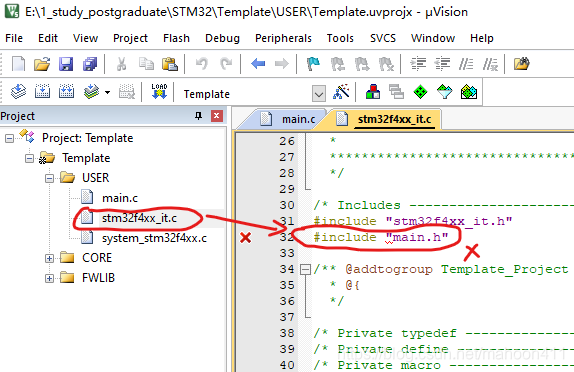The height and width of the screenshot is (372, 574).
Task: Open Options for Target wand icon
Action: click(341, 92)
